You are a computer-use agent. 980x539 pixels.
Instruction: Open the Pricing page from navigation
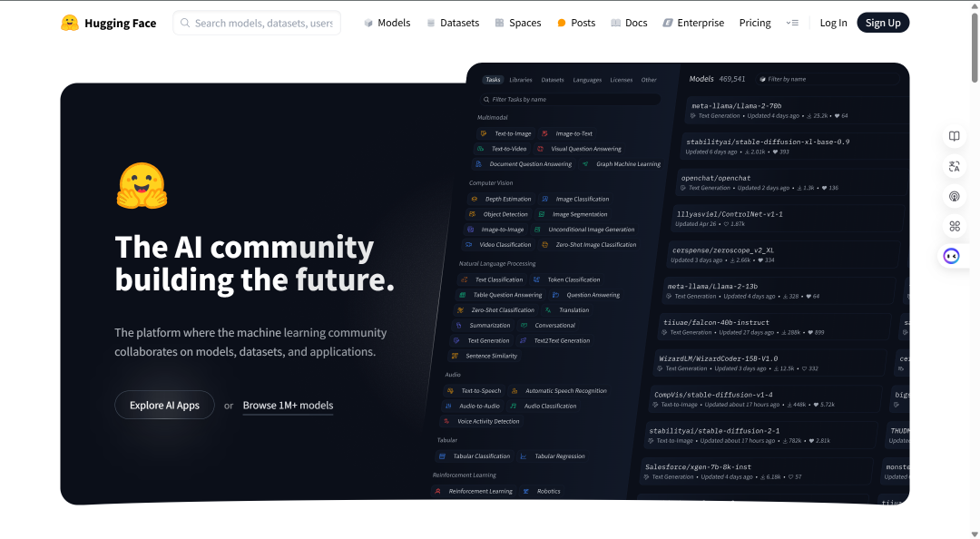pos(755,23)
